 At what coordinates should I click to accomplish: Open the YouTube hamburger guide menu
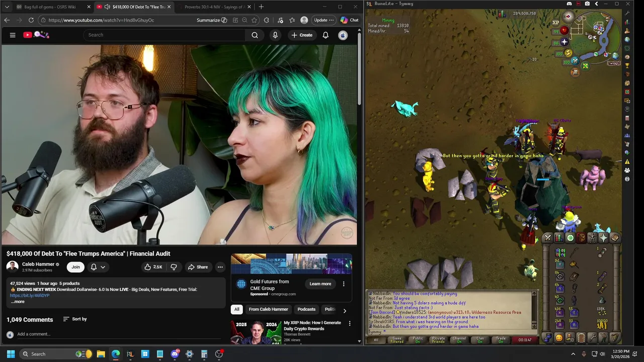point(13,35)
